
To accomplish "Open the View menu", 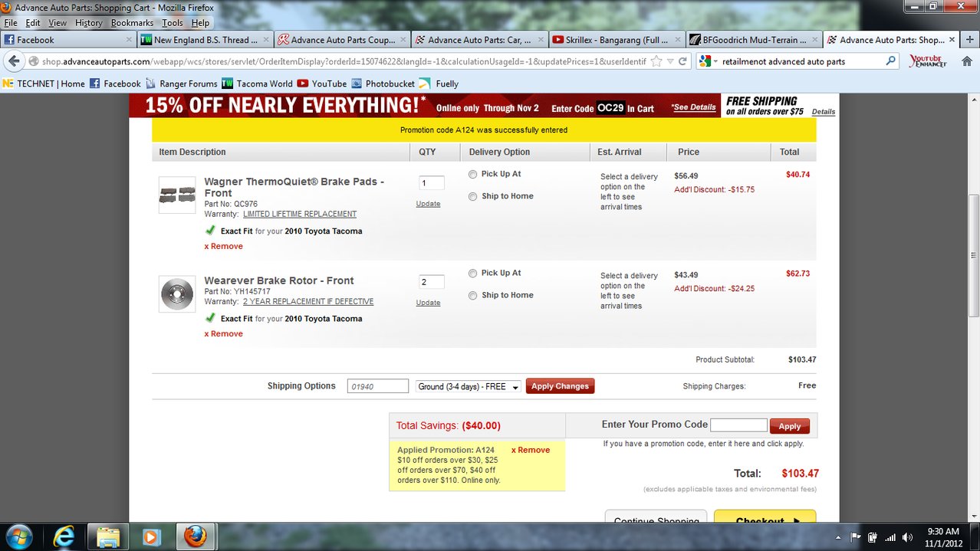I will coord(58,23).
